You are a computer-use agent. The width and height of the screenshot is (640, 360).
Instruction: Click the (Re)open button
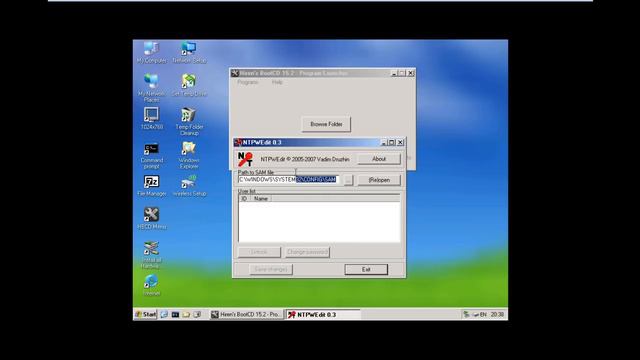(x=379, y=180)
